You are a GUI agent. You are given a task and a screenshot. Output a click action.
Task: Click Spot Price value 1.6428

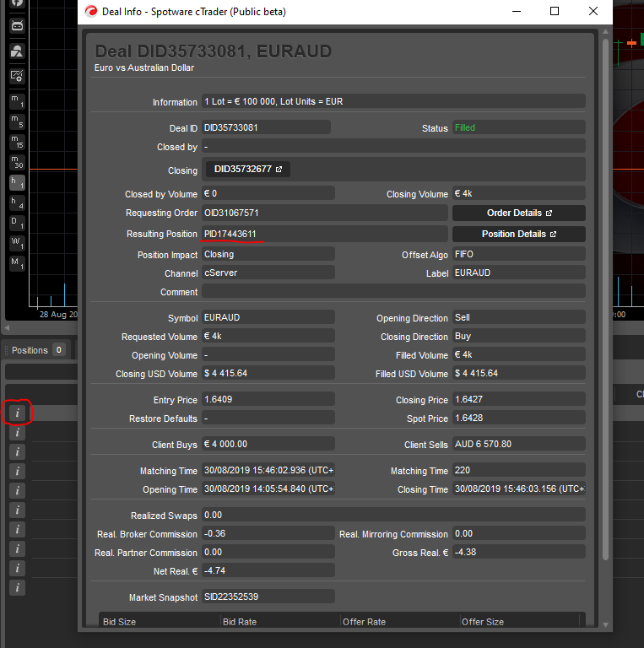coord(519,418)
